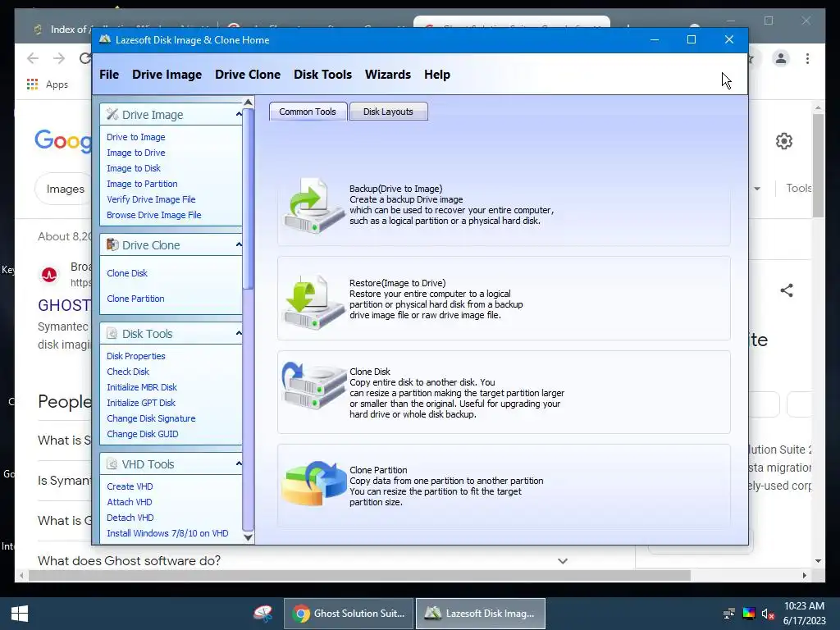Click Initialize MBR Disk link

click(x=142, y=387)
